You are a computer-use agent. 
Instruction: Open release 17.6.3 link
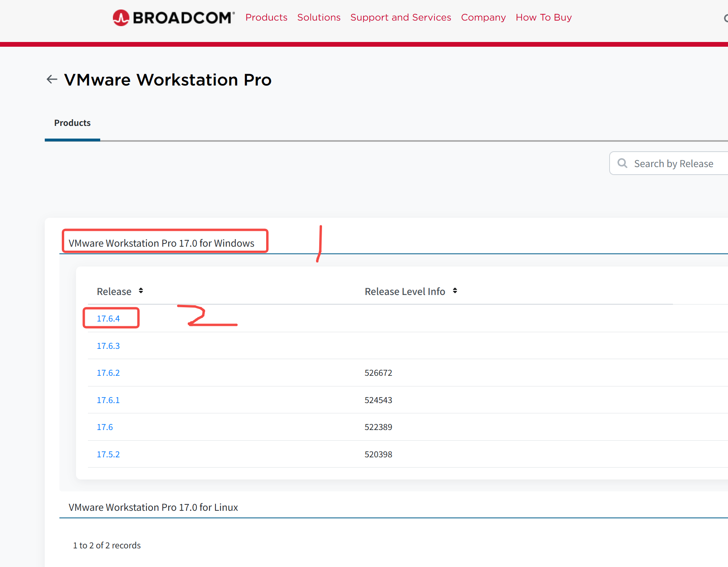tap(108, 346)
